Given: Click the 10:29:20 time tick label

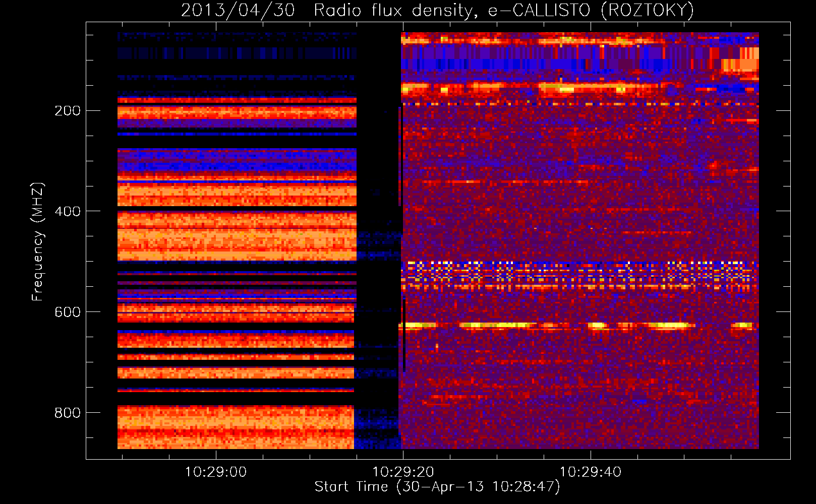Looking at the screenshot, I should pos(403,472).
